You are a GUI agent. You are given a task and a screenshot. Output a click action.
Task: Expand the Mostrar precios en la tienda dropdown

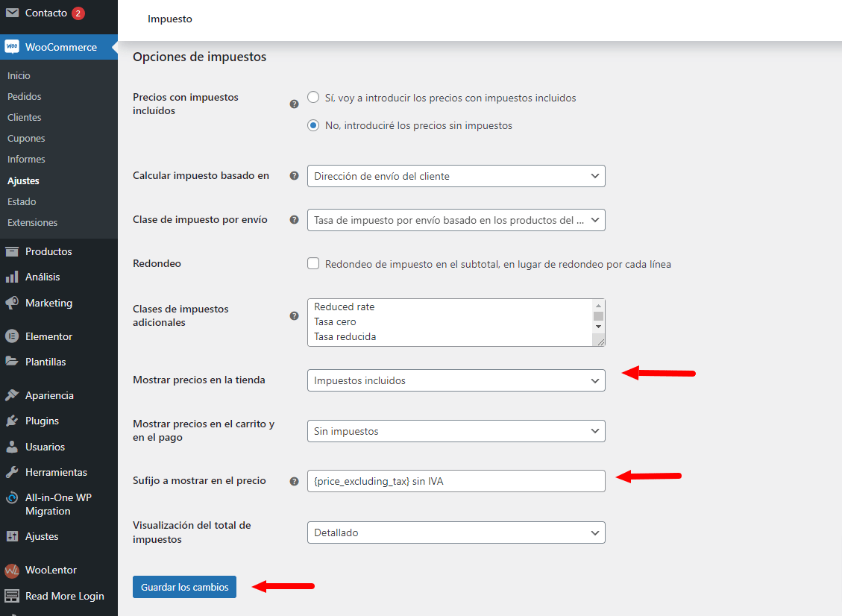(x=456, y=380)
